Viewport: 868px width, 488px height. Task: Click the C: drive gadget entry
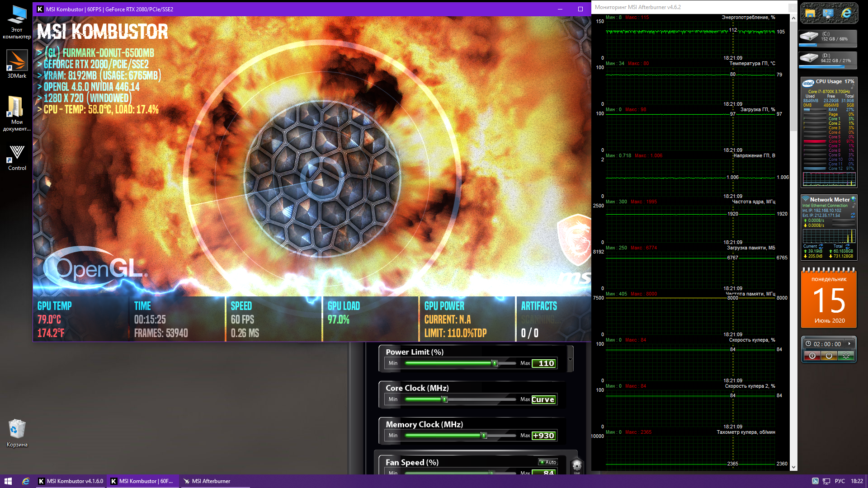pos(828,38)
